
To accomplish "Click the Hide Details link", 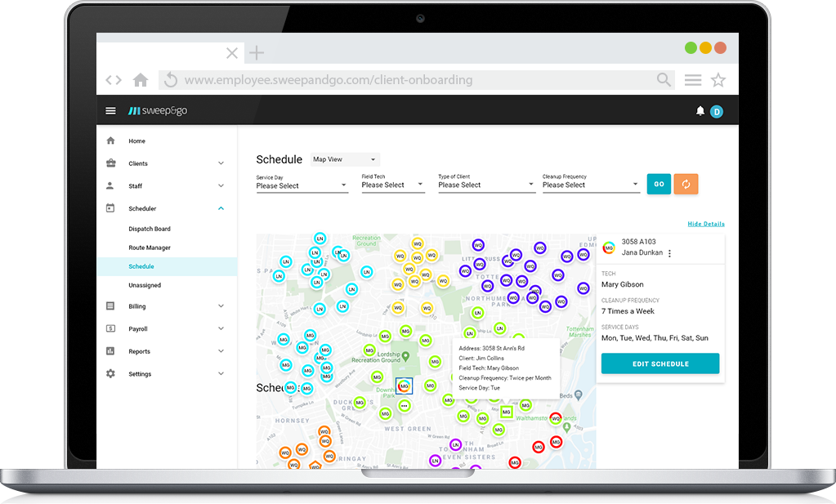I will (705, 224).
